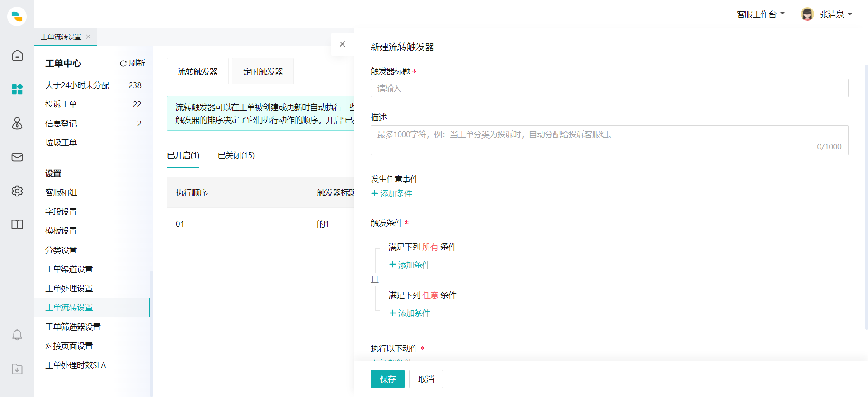Screen dimensions: 868x397
Task: Focus the 描述 text area
Action: tap(609, 140)
